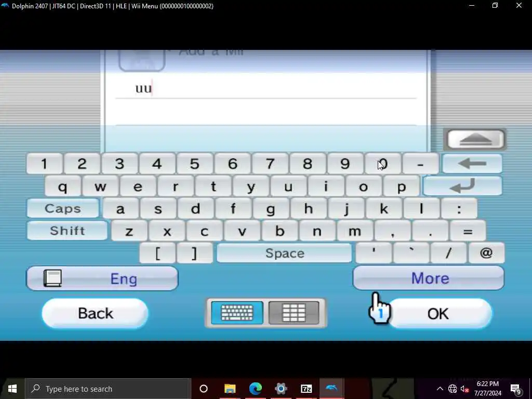Click the backspace arrow key
The width and height of the screenshot is (532, 399).
[472, 164]
